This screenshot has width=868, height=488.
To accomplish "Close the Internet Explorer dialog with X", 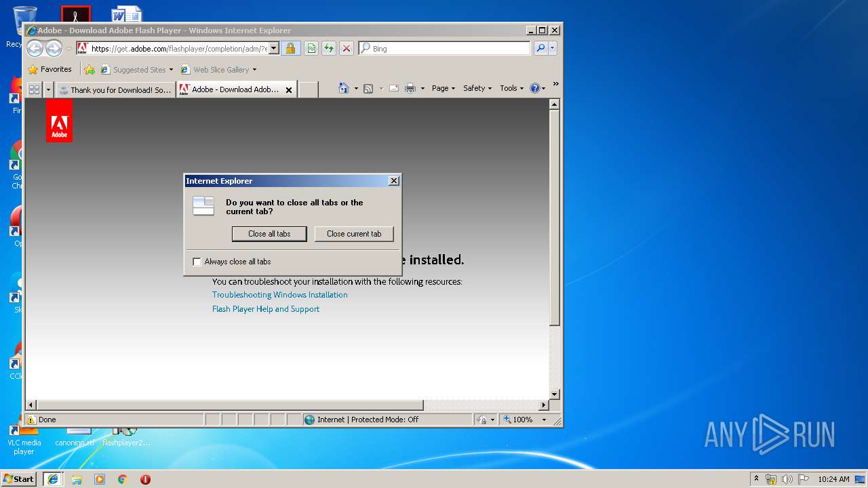I will [x=394, y=181].
